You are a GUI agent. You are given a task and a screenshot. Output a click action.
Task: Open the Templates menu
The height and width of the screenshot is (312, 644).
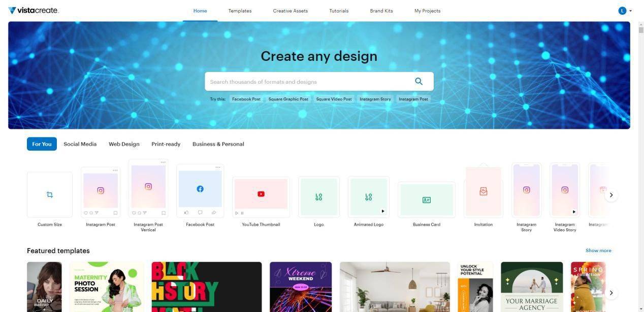[x=240, y=11]
